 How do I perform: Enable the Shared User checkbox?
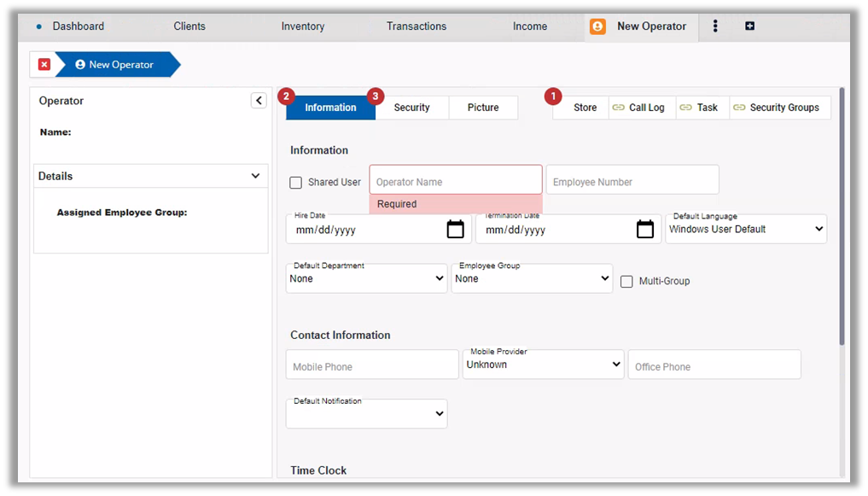(x=296, y=183)
